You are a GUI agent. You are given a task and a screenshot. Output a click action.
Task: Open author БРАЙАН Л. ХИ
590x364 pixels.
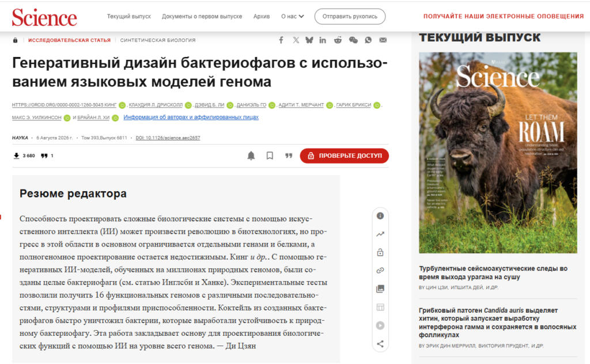(x=93, y=117)
